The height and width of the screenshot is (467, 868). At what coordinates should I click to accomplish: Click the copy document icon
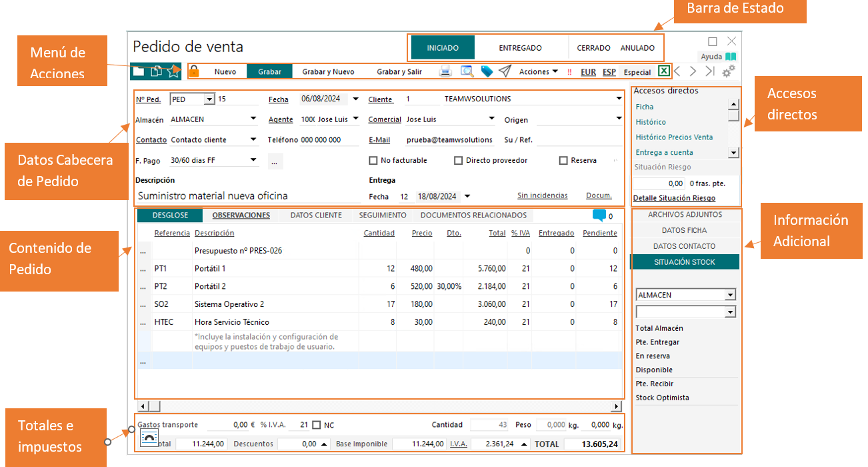click(x=156, y=71)
